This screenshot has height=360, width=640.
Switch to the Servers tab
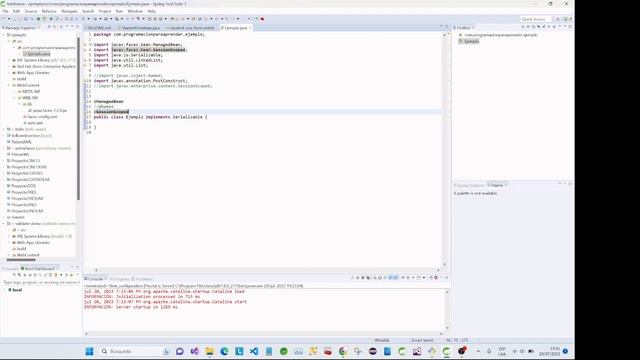point(11,269)
